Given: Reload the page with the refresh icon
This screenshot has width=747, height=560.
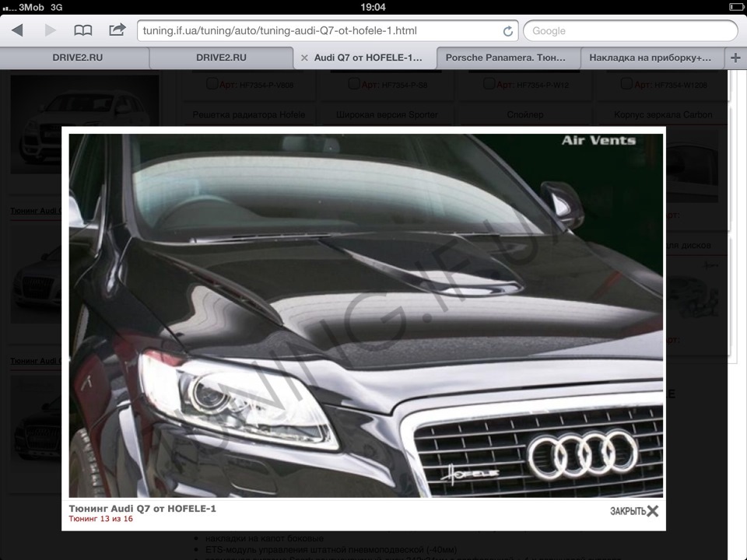Looking at the screenshot, I should click(508, 31).
